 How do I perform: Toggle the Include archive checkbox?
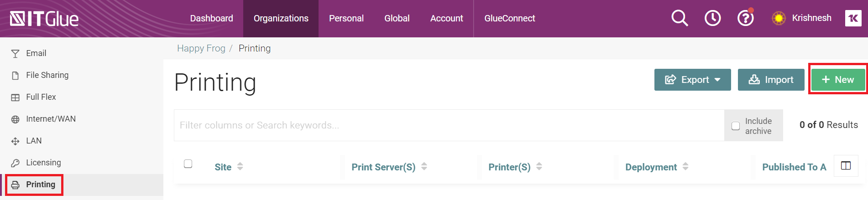click(736, 126)
